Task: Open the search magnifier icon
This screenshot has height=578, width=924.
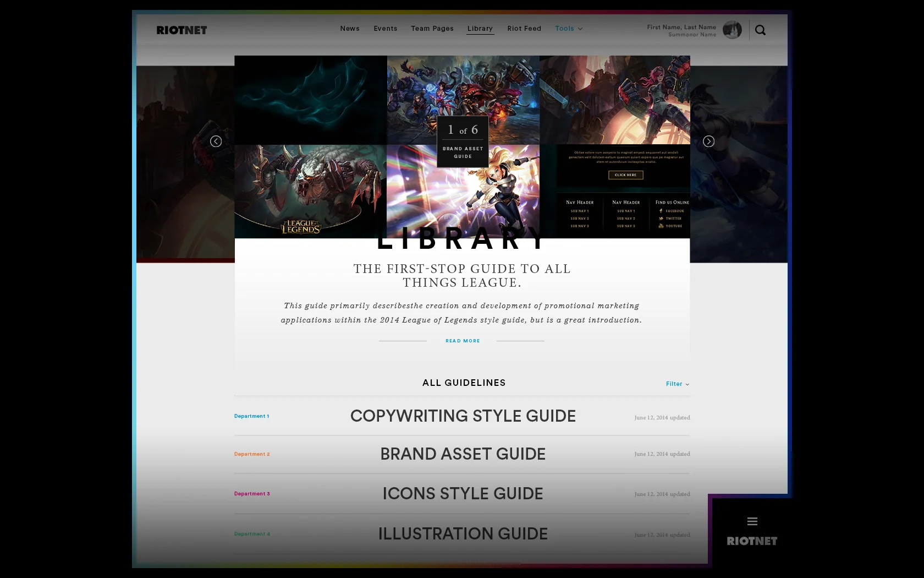Action: point(760,30)
